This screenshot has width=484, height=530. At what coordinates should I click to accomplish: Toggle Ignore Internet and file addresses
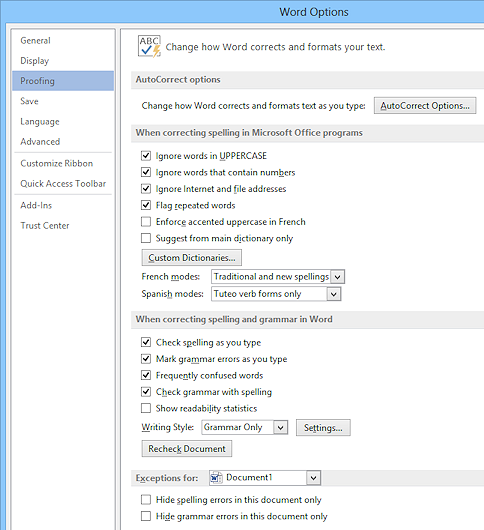pos(146,189)
